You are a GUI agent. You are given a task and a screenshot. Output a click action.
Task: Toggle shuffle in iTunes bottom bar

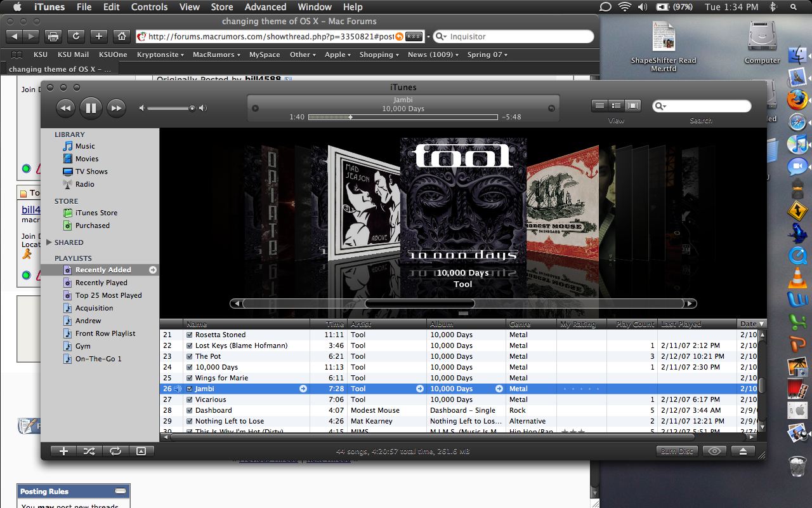pos(89,451)
